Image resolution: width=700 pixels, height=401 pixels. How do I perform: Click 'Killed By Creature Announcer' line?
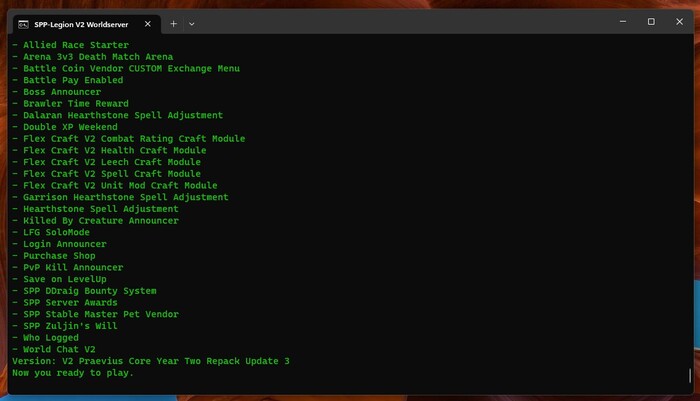(x=95, y=221)
